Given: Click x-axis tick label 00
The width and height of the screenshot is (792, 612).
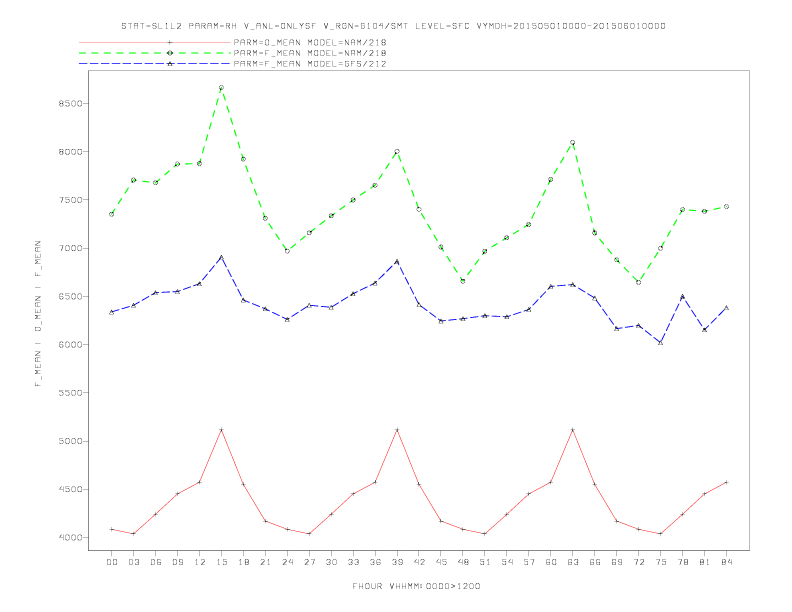Looking at the screenshot, I should pyautogui.click(x=112, y=562).
